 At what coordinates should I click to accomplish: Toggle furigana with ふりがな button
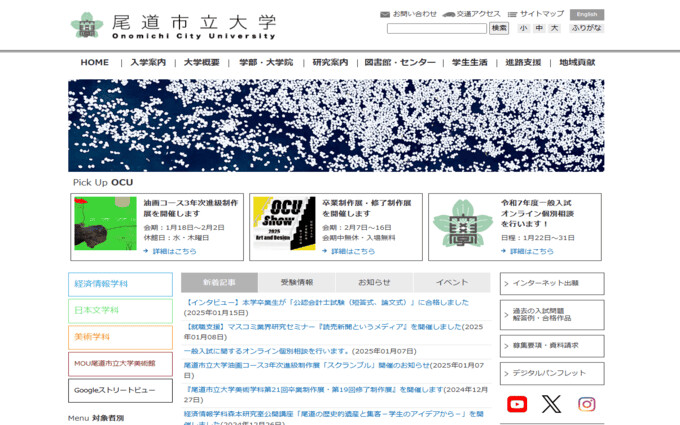tap(587, 28)
